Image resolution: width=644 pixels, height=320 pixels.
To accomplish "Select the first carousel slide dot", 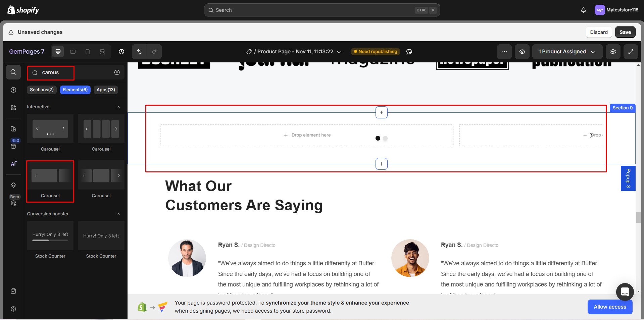I will [378, 138].
